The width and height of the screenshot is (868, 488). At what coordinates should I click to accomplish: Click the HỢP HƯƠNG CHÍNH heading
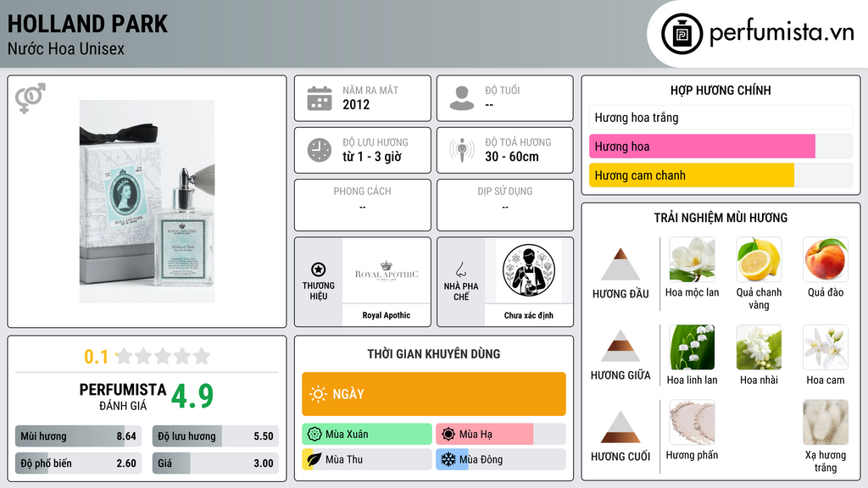721,90
